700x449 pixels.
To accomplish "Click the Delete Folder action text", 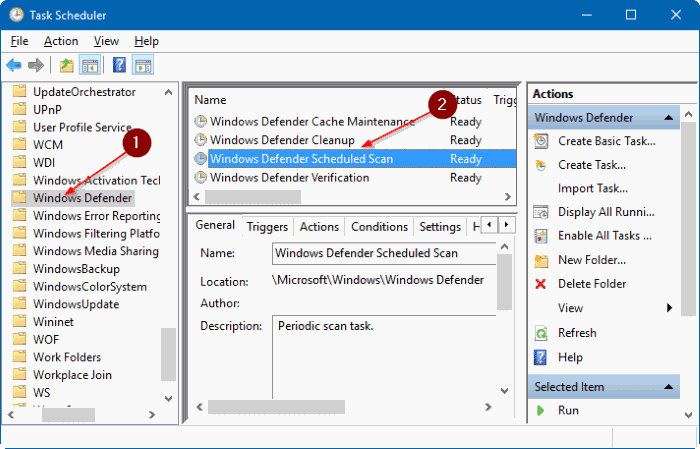I will click(x=592, y=284).
